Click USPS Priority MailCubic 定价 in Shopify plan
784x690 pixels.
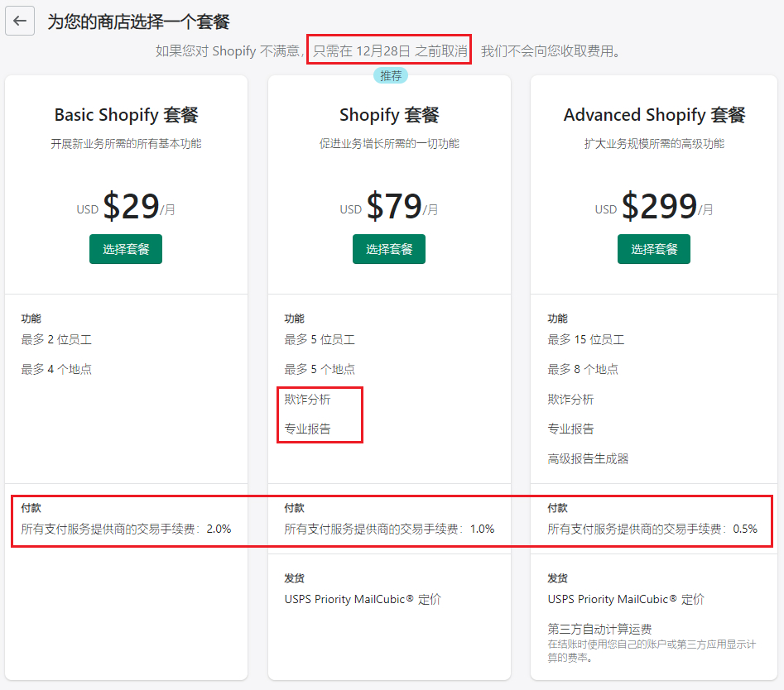pos(363,599)
